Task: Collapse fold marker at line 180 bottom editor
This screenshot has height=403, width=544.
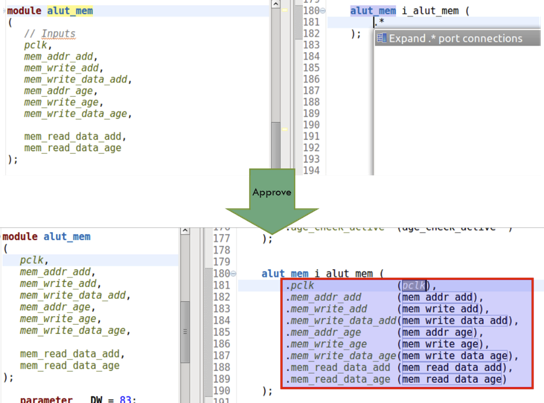Action: (233, 274)
